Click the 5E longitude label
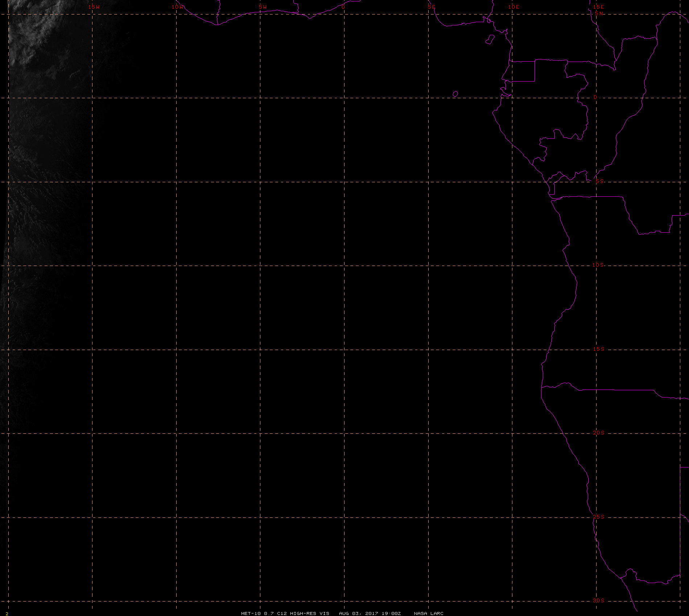 pos(431,7)
